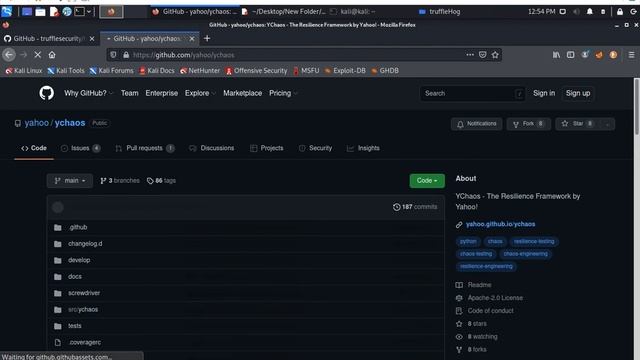This screenshot has height=360, width=640.
Task: Open the .github folder
Action: 78,227
